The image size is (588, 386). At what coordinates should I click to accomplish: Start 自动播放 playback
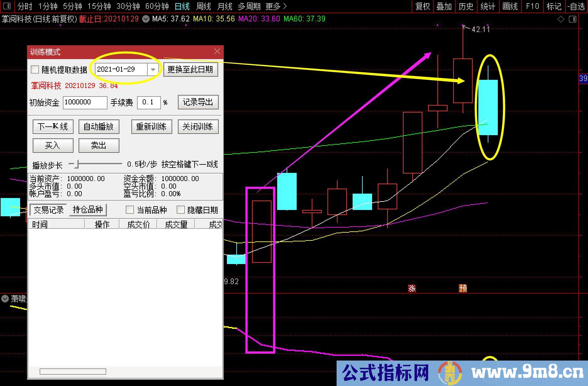pyautogui.click(x=99, y=127)
